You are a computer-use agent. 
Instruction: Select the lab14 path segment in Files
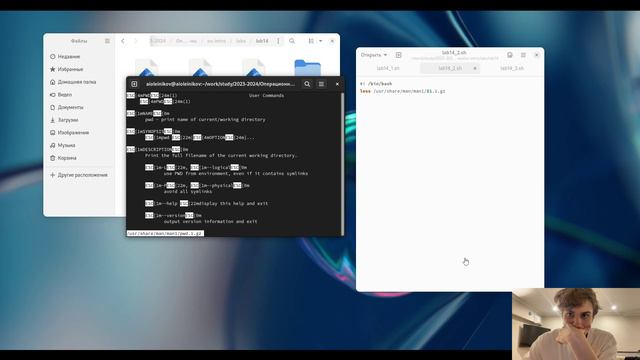[x=262, y=41]
